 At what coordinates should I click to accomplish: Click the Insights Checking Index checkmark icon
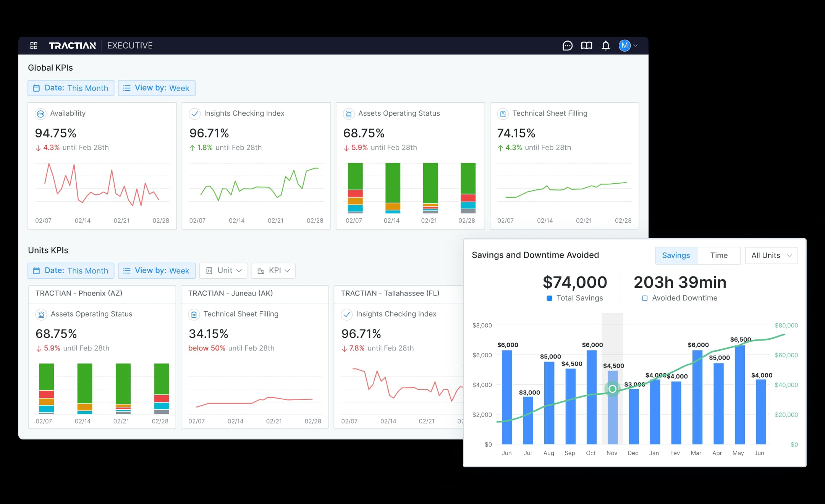pyautogui.click(x=195, y=113)
